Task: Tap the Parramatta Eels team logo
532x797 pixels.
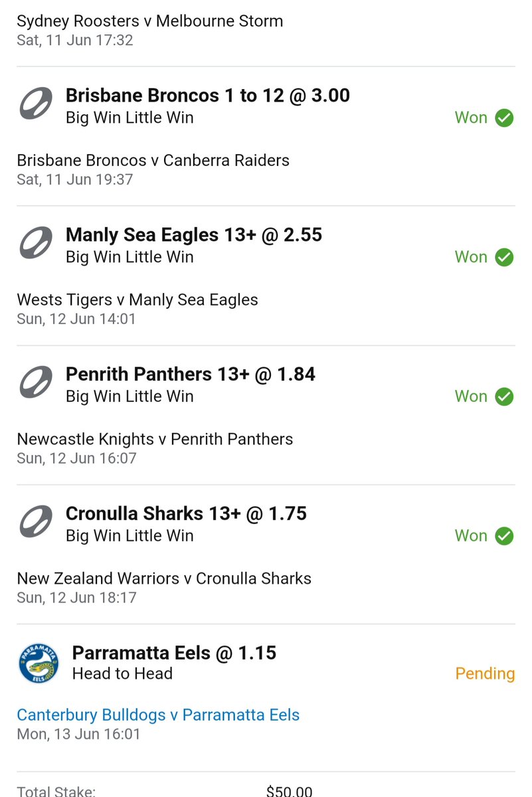Action: coord(39,663)
